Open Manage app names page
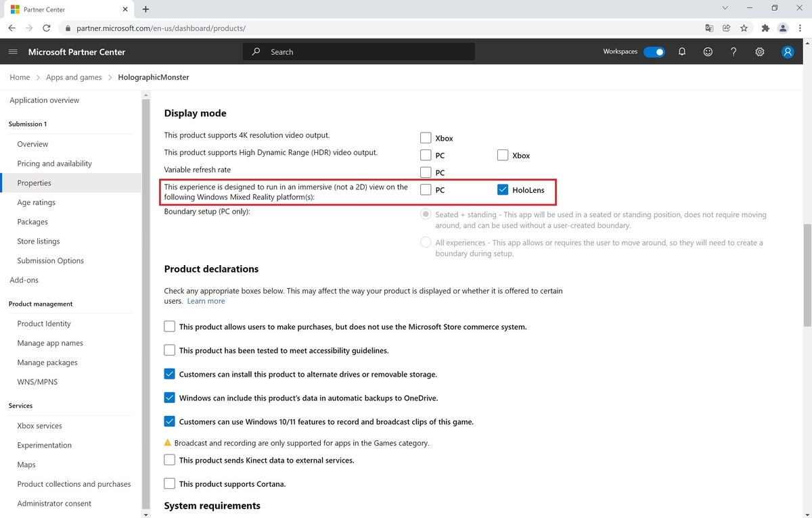Image resolution: width=812 pixels, height=518 pixels. pos(50,344)
